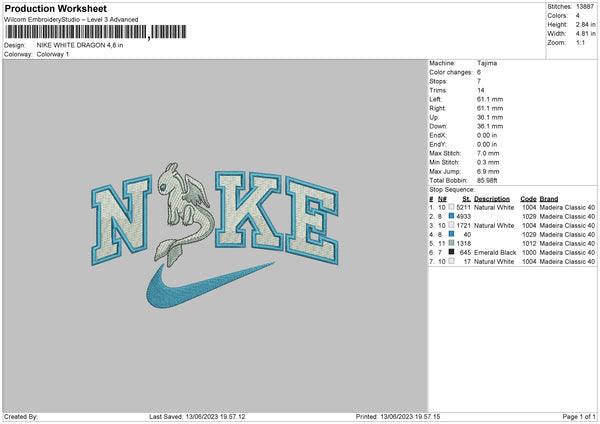
Task: Click the Up value 36.1 mm
Action: click(490, 117)
